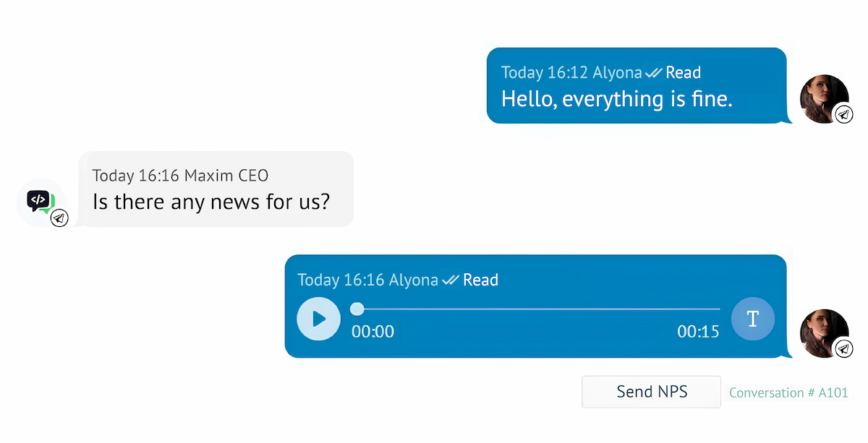Click the "Today 16:16 Maxim CEO" header
The width and height of the screenshot is (868, 443).
180,176
